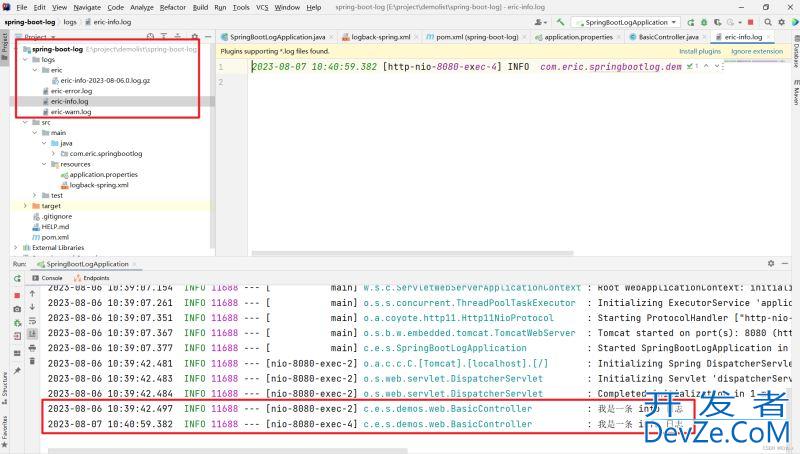
Task: Click the Run panel green bug icon
Action: pos(17,323)
